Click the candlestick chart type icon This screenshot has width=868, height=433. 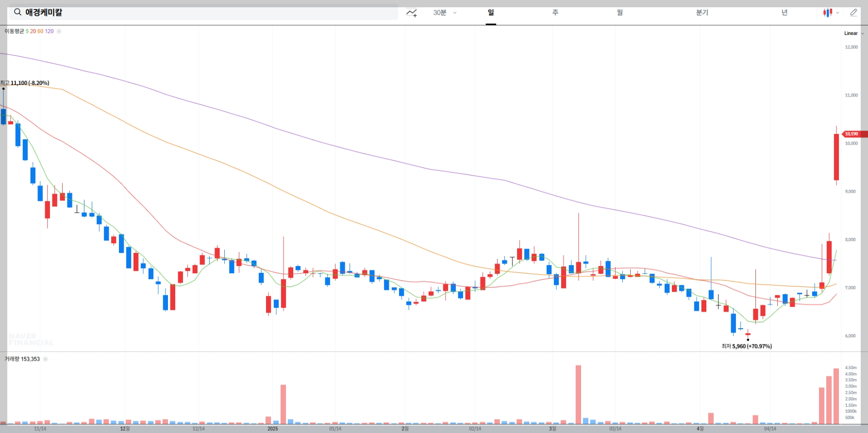[828, 13]
